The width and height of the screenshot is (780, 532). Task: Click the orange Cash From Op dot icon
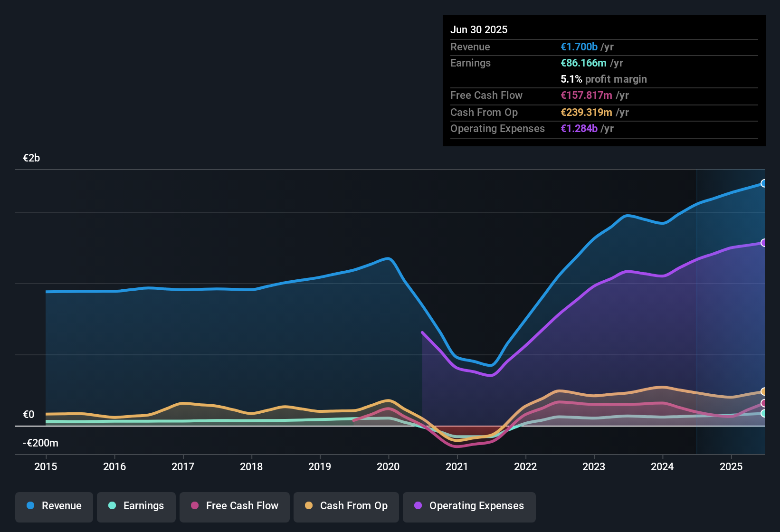(x=309, y=506)
